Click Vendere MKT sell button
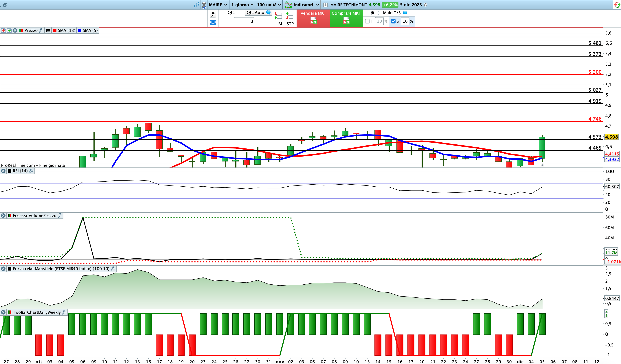The width and height of the screenshot is (621, 364). pyautogui.click(x=313, y=18)
